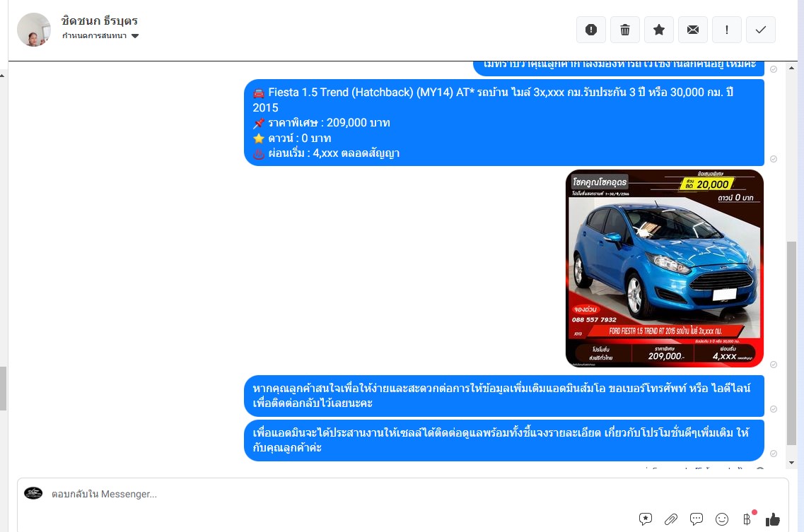Click delivery status icon beside หากคุณลูกค้าสนใจ message
The width and height of the screenshot is (804, 532).
pyautogui.click(x=774, y=409)
